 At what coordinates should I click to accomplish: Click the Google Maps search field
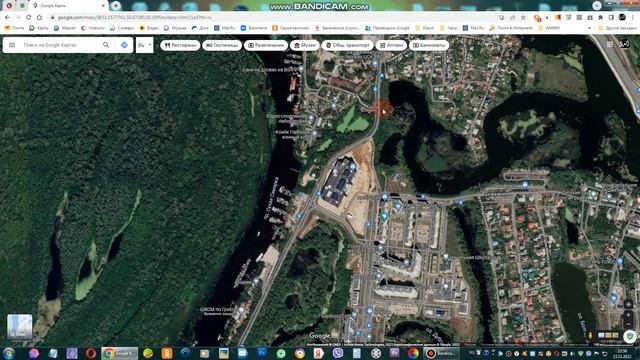[59, 45]
